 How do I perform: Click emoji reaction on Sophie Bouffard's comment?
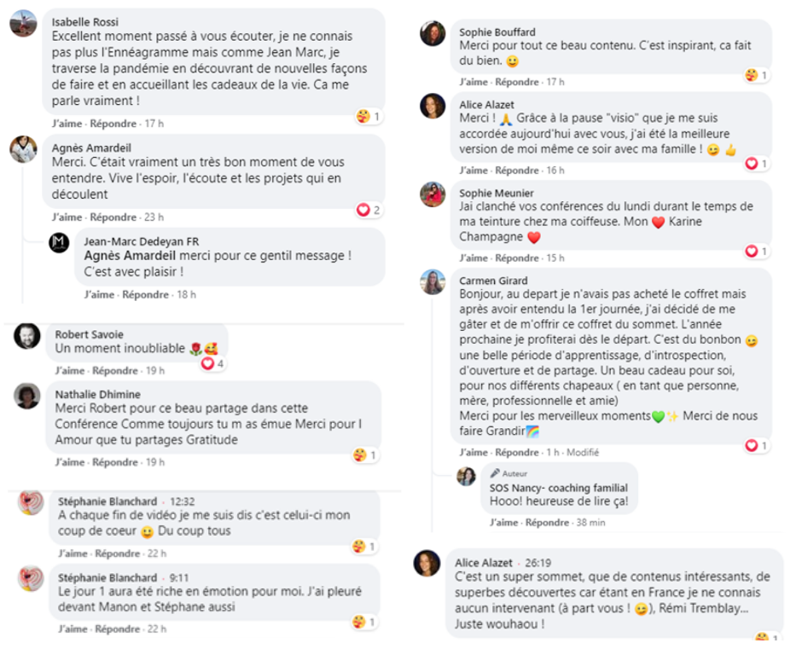pos(752,75)
